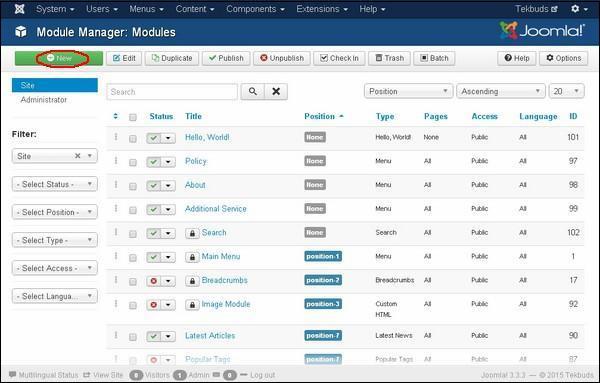
Task: Open the Extensions menu
Action: click(322, 9)
